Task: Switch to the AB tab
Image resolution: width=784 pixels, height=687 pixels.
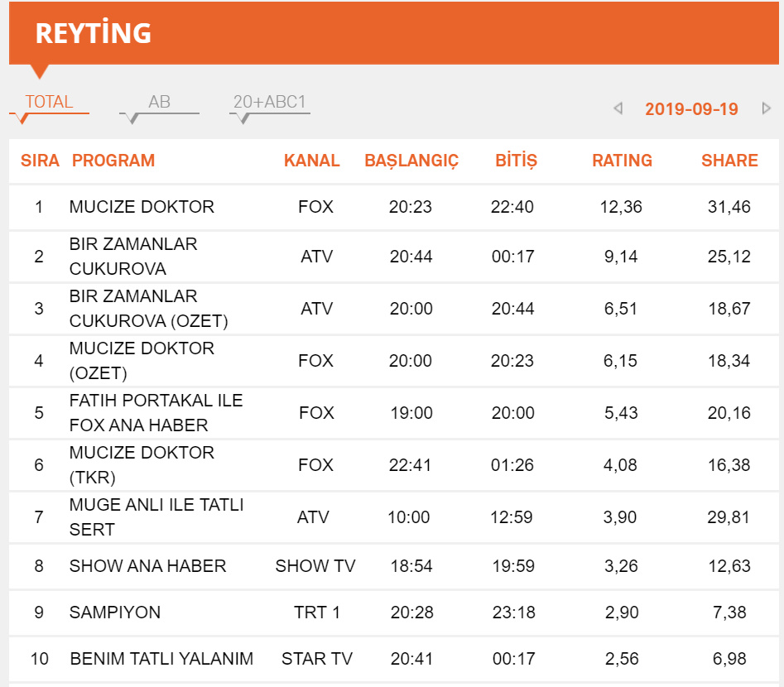Action: click(159, 103)
